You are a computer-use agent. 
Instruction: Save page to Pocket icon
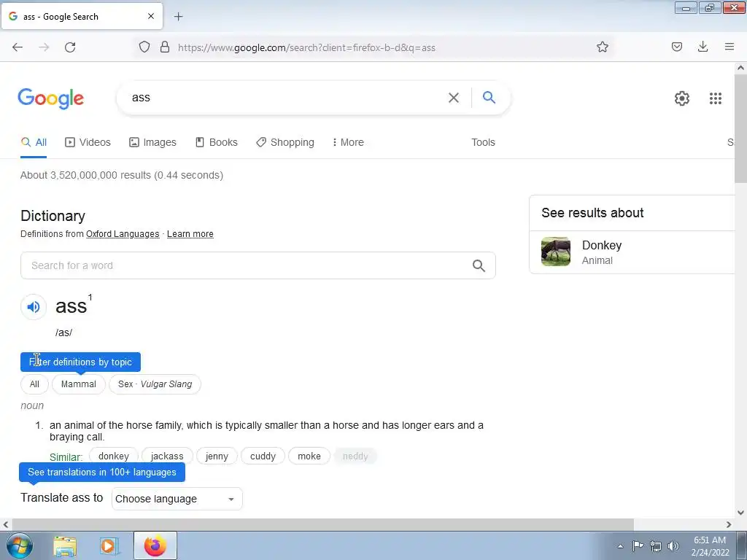click(676, 47)
